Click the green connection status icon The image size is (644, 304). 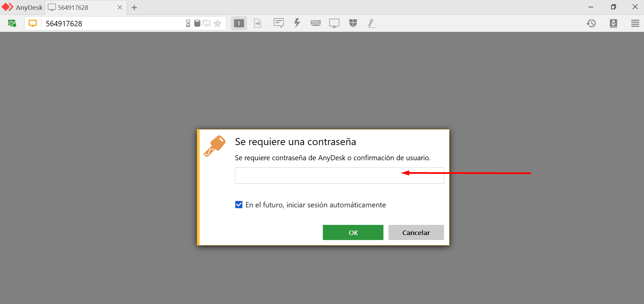[x=12, y=23]
